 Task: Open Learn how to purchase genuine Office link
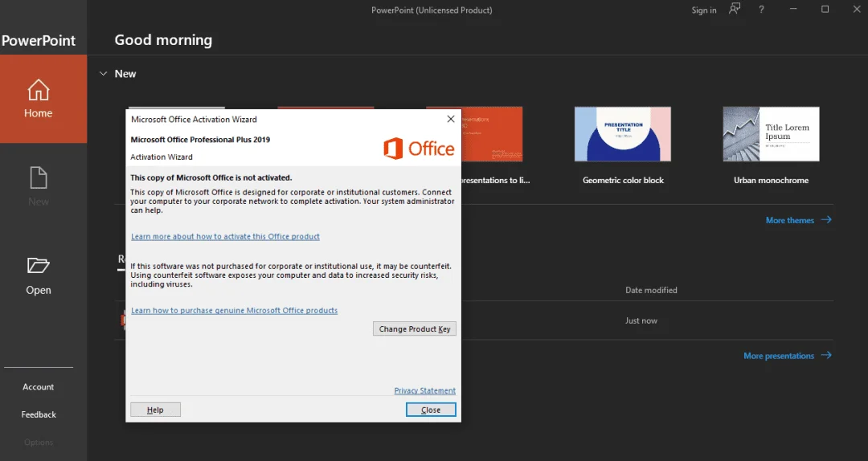(x=234, y=311)
